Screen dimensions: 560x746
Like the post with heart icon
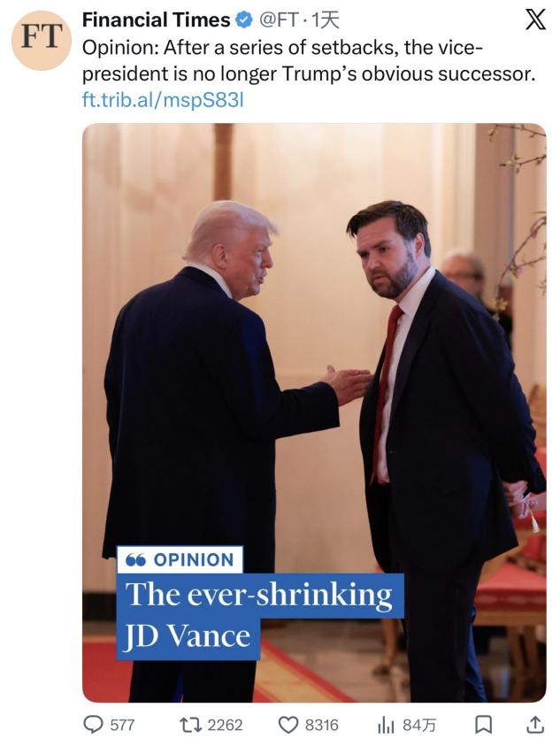(x=288, y=725)
